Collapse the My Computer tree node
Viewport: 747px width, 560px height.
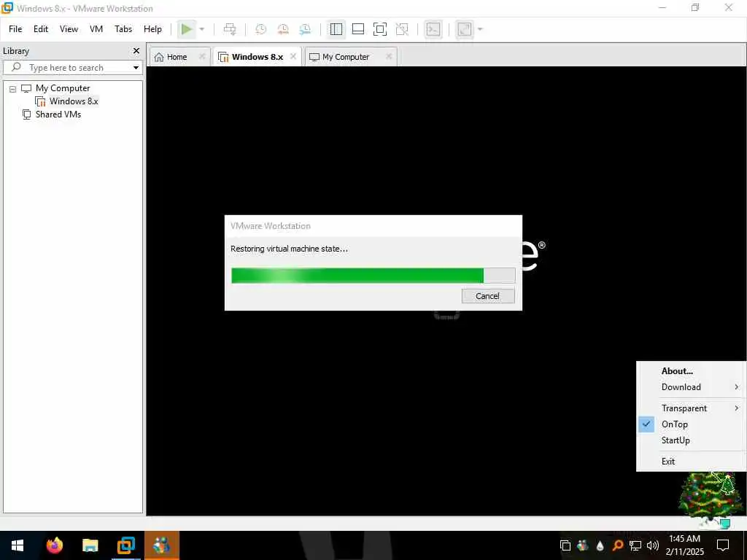13,88
